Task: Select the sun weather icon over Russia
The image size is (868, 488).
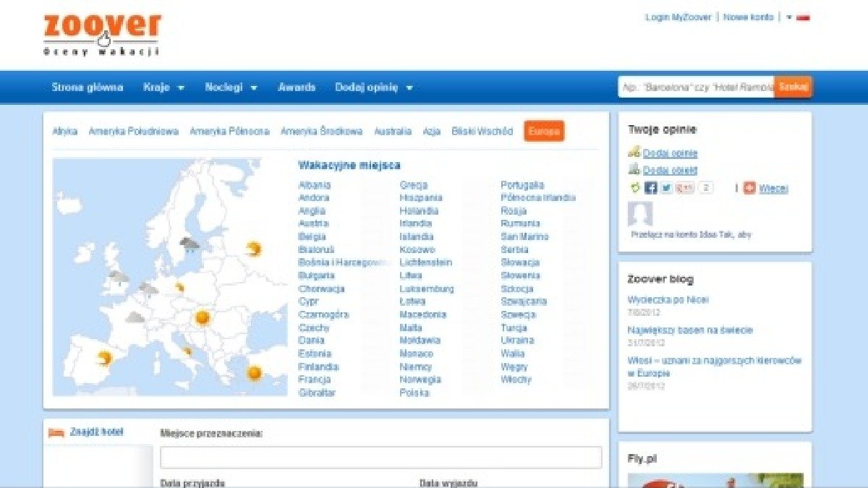Action: (x=253, y=250)
